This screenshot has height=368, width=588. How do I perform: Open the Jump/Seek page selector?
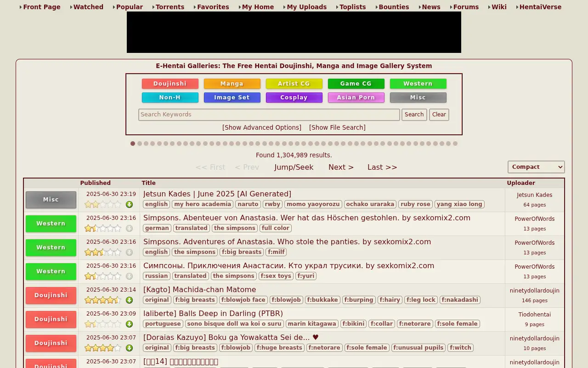[294, 167]
